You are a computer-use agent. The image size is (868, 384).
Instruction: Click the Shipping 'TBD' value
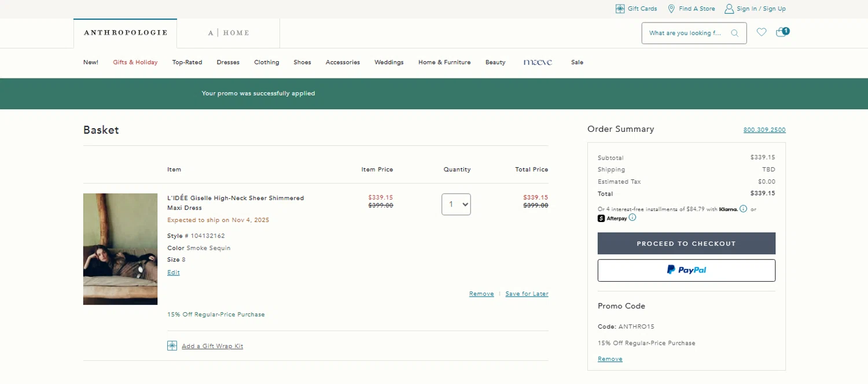tap(768, 169)
